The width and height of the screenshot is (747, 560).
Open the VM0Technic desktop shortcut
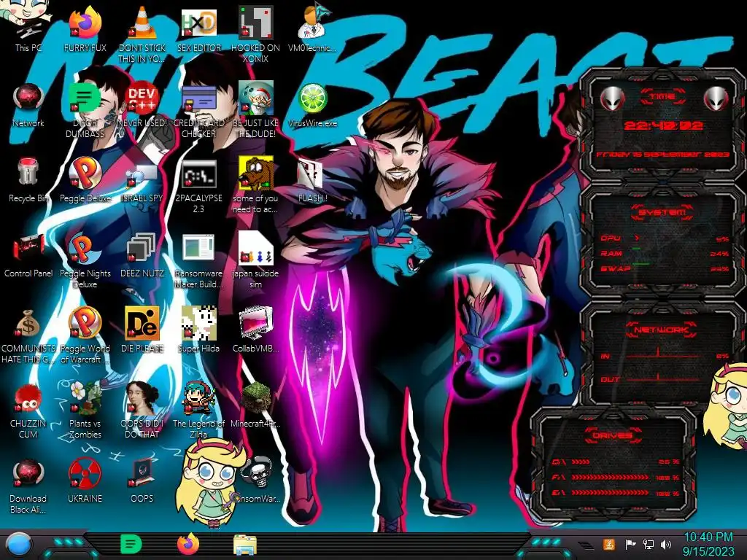(312, 28)
